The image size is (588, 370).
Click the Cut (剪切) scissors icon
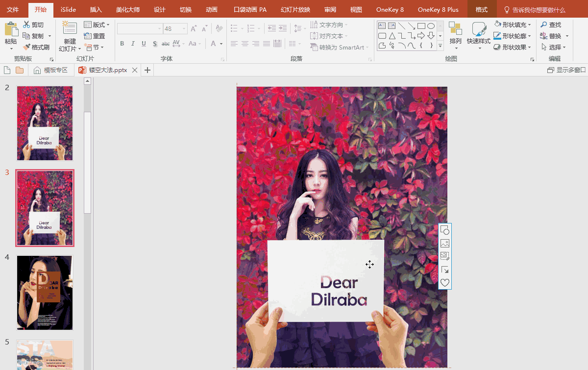point(26,25)
